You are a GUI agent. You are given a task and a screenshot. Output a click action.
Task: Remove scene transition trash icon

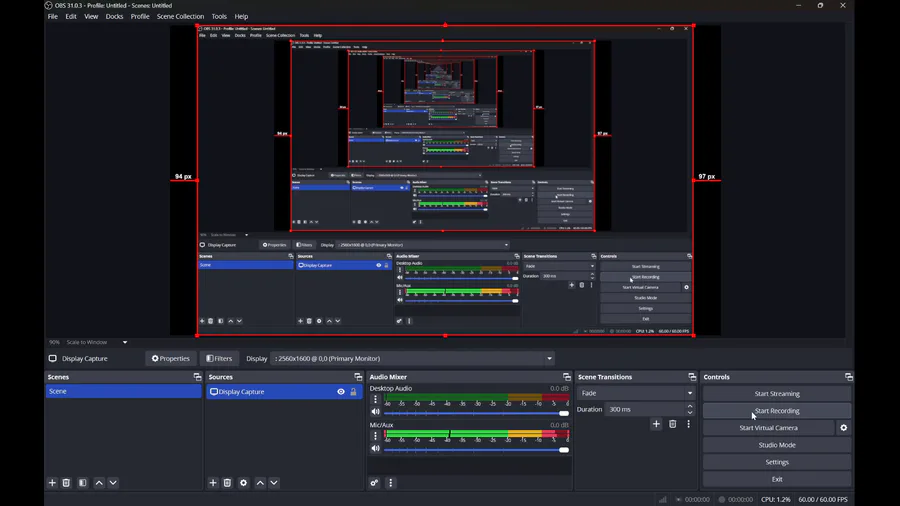(x=673, y=424)
